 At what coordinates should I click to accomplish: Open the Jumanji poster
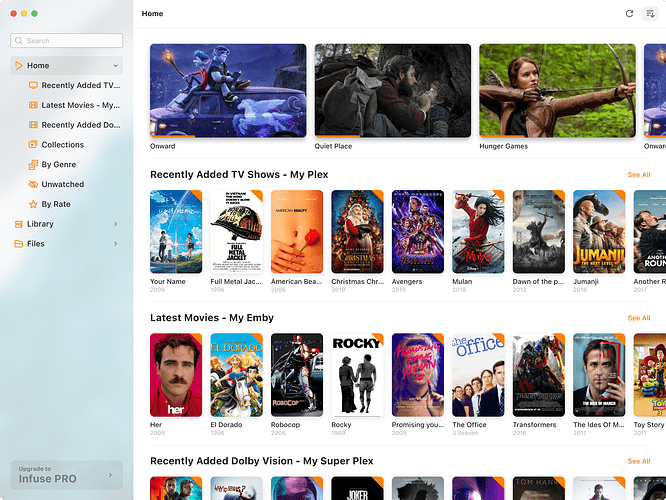tap(599, 232)
